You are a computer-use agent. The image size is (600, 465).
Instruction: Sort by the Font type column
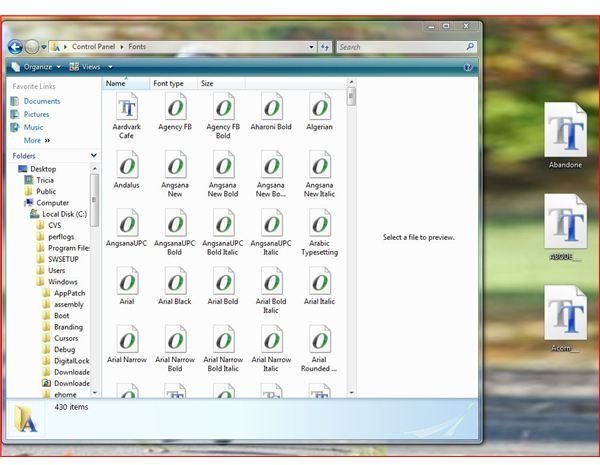[173, 83]
